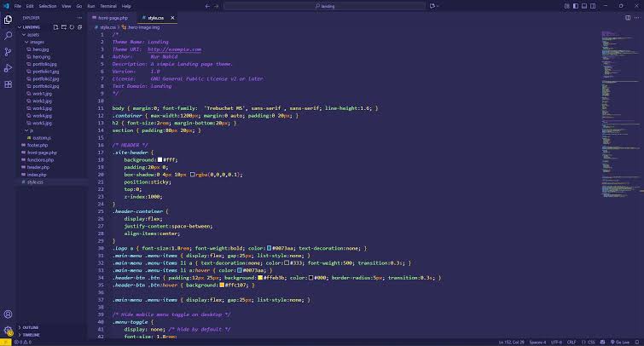
Task: Toggle the bottom panel
Action: tap(584, 6)
